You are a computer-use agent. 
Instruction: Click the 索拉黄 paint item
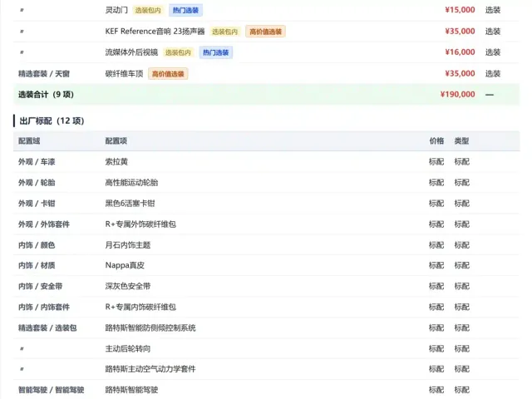116,162
